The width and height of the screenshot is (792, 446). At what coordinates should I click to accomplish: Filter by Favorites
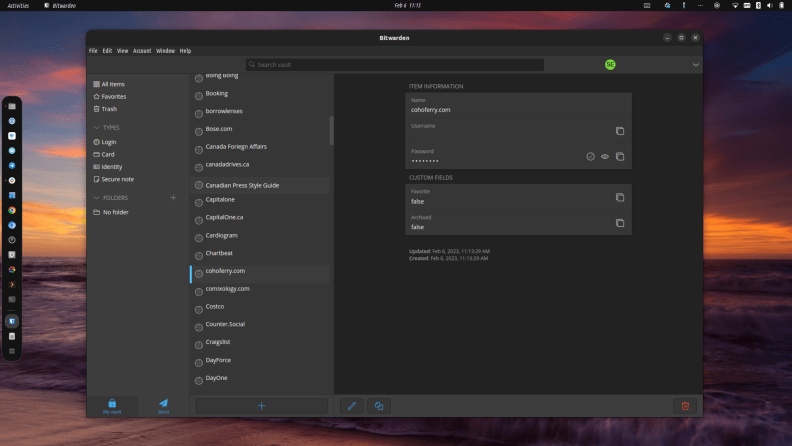point(110,96)
